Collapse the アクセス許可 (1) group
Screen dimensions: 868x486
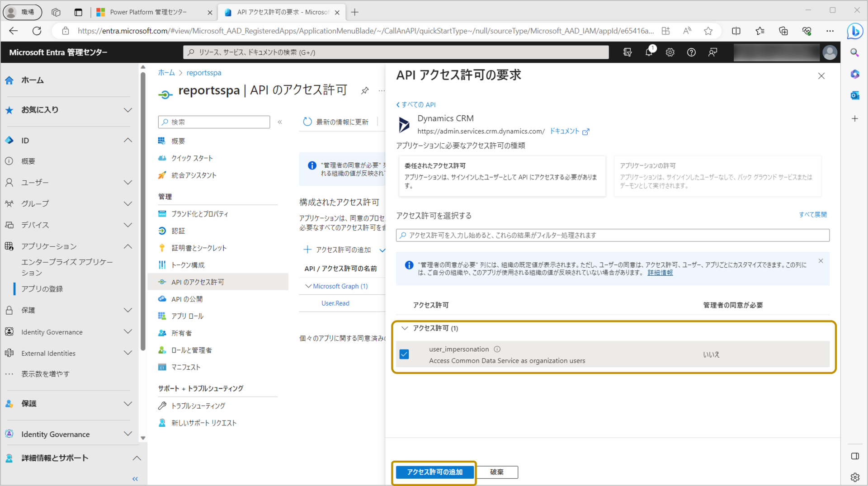[x=405, y=328]
